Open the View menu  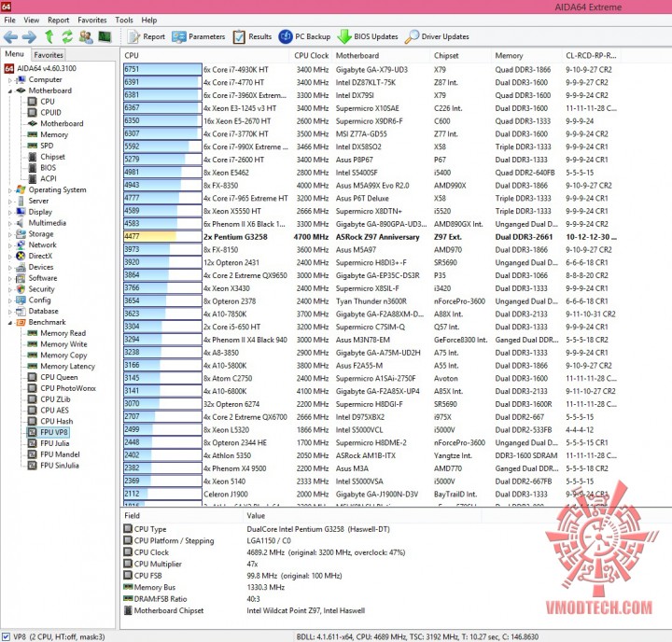coord(32,21)
